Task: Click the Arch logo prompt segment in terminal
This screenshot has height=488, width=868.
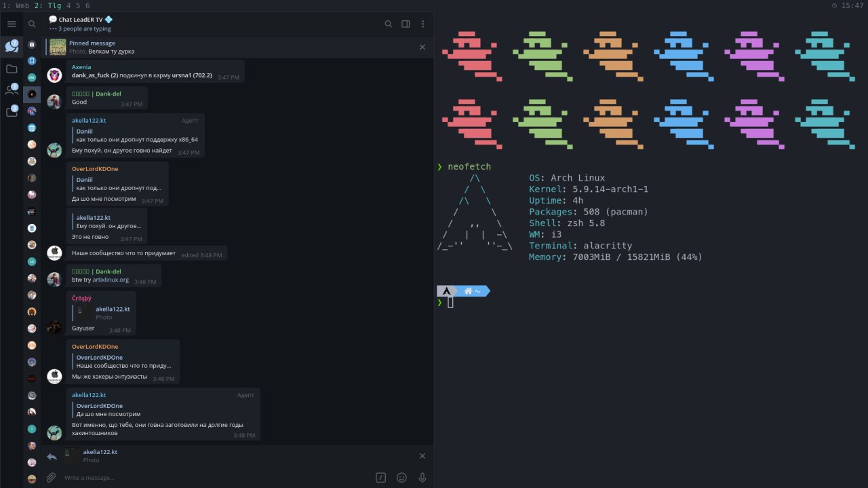Action: (x=446, y=291)
